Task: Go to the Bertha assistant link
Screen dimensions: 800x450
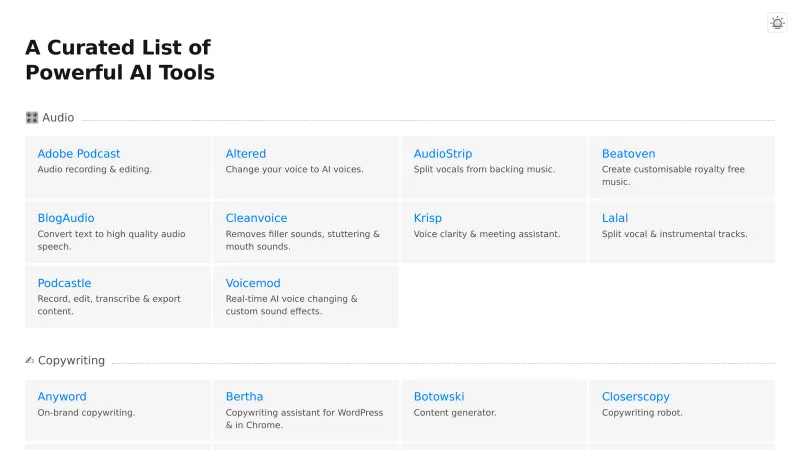Action: (x=245, y=397)
